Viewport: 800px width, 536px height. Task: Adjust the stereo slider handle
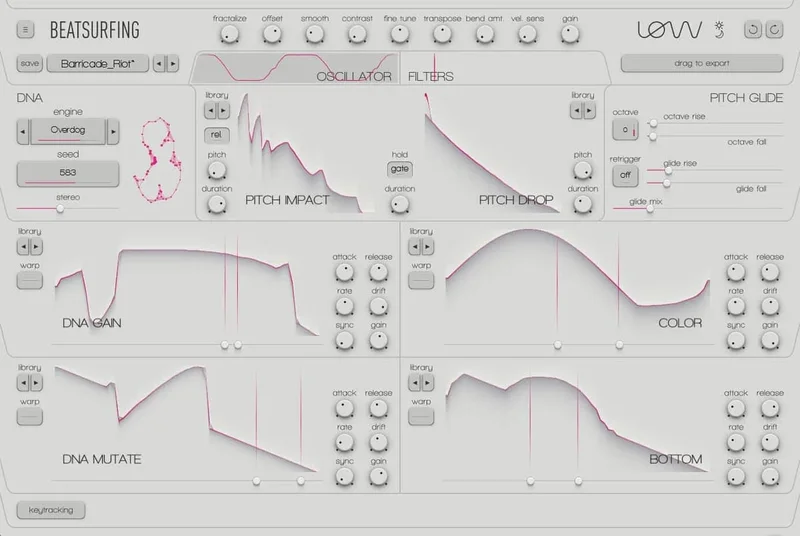click(x=60, y=208)
